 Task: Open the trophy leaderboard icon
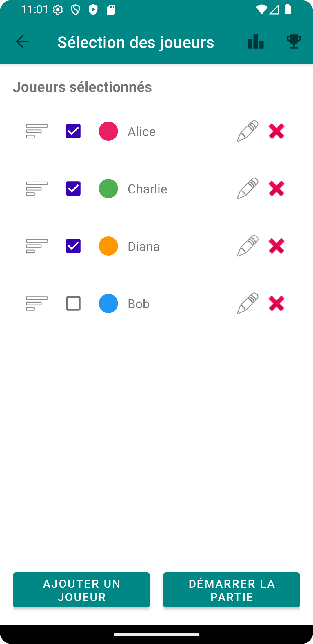294,42
